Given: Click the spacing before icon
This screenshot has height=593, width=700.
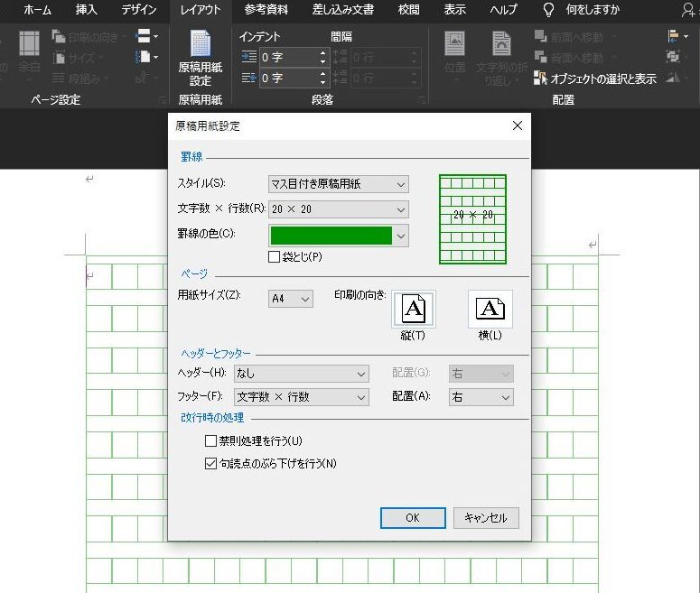Looking at the screenshot, I should [x=341, y=57].
